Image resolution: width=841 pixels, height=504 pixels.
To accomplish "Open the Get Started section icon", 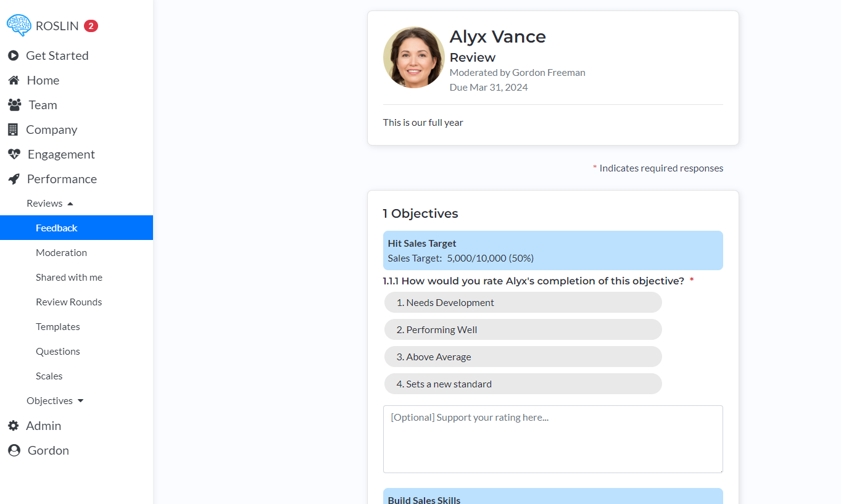I will click(13, 56).
